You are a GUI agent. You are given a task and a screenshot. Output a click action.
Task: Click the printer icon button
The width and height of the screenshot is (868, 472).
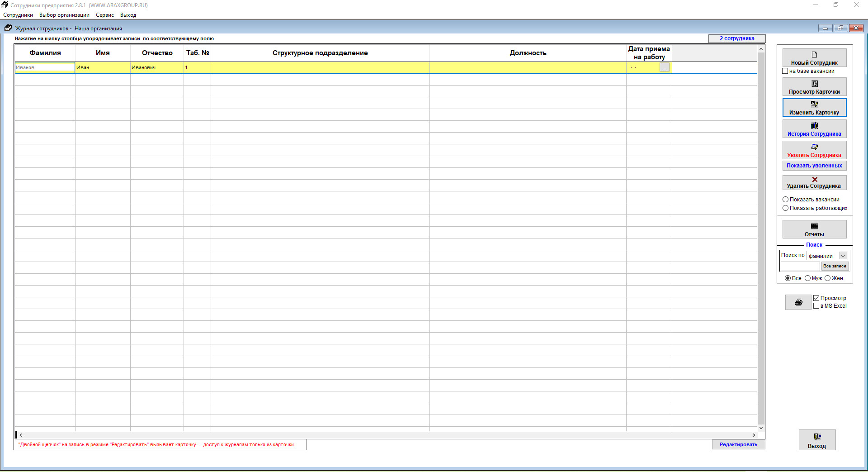pos(798,302)
